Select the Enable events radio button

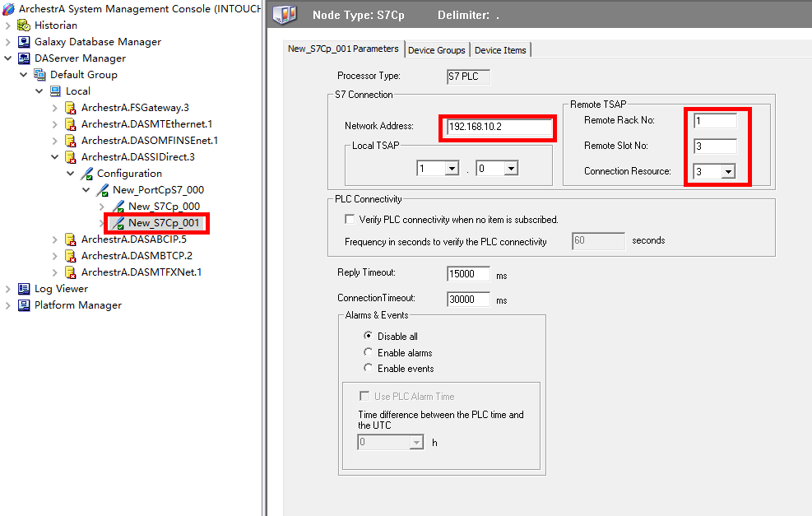(x=368, y=368)
